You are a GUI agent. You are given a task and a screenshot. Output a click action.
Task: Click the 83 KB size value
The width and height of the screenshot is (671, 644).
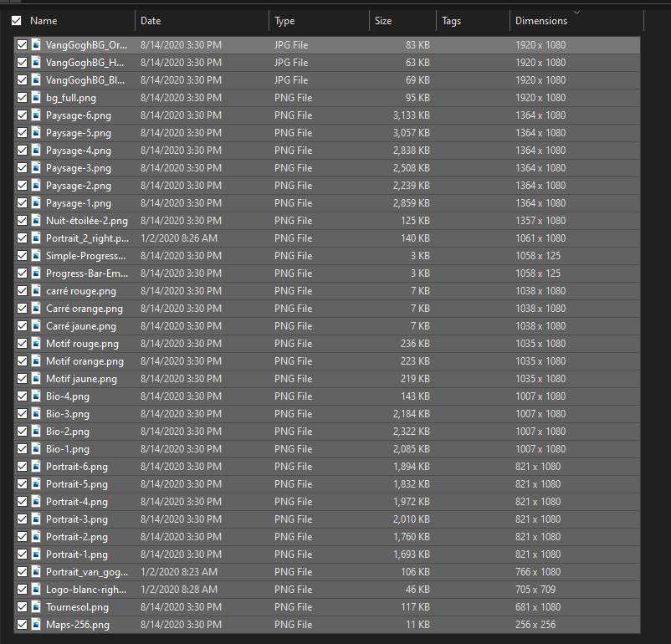pyautogui.click(x=417, y=45)
